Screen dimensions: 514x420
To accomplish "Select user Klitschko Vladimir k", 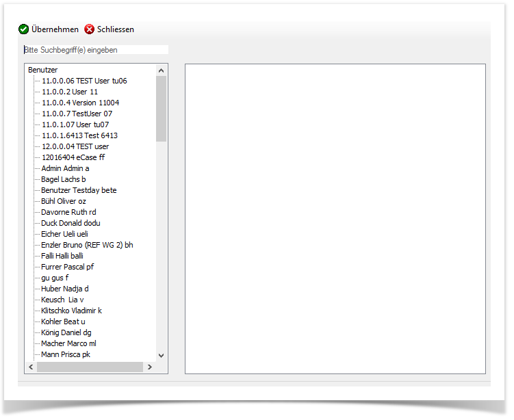I will [x=71, y=311].
